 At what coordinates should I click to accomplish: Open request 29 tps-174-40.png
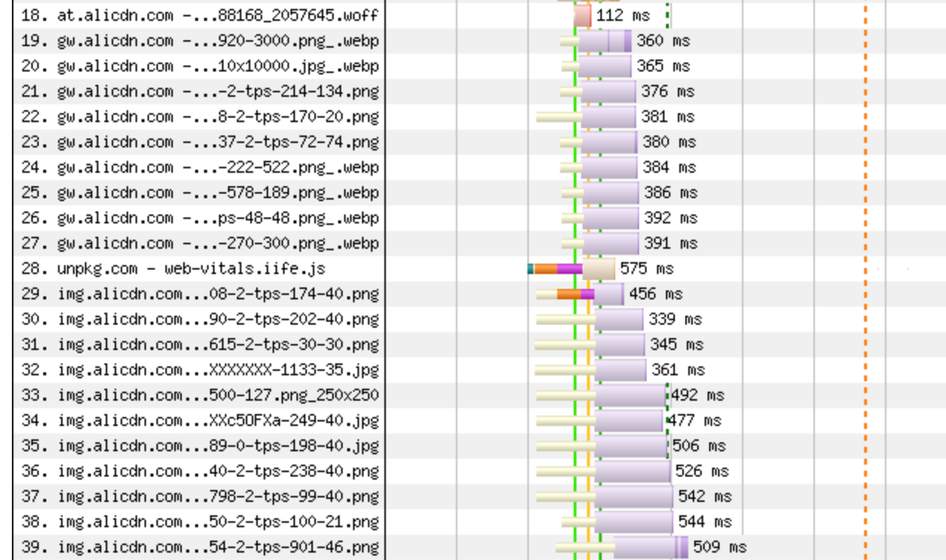point(200,293)
